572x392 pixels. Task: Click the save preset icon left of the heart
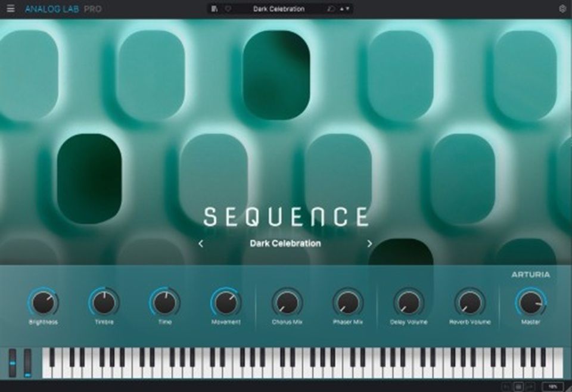214,8
